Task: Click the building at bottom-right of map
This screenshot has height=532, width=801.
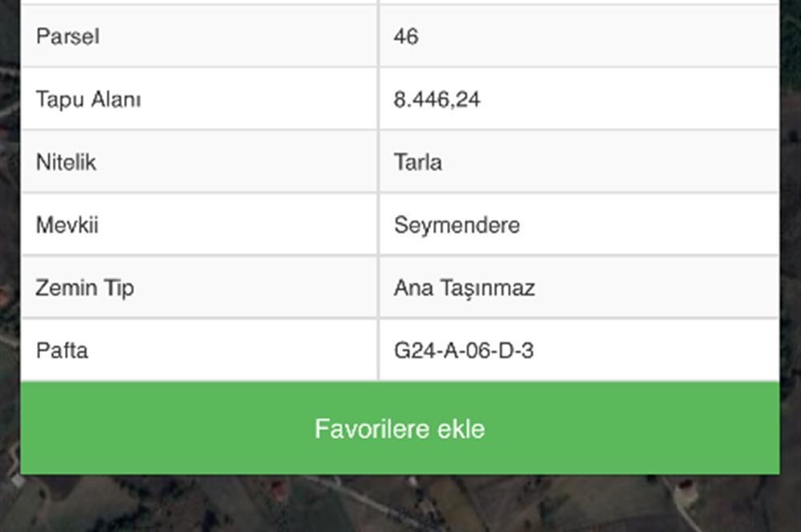Action: (685, 490)
